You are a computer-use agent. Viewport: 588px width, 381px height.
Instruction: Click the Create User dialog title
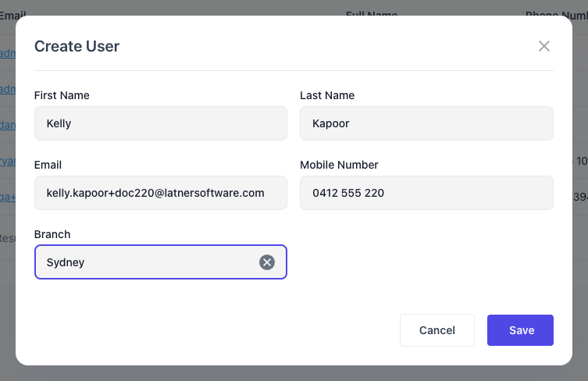77,46
